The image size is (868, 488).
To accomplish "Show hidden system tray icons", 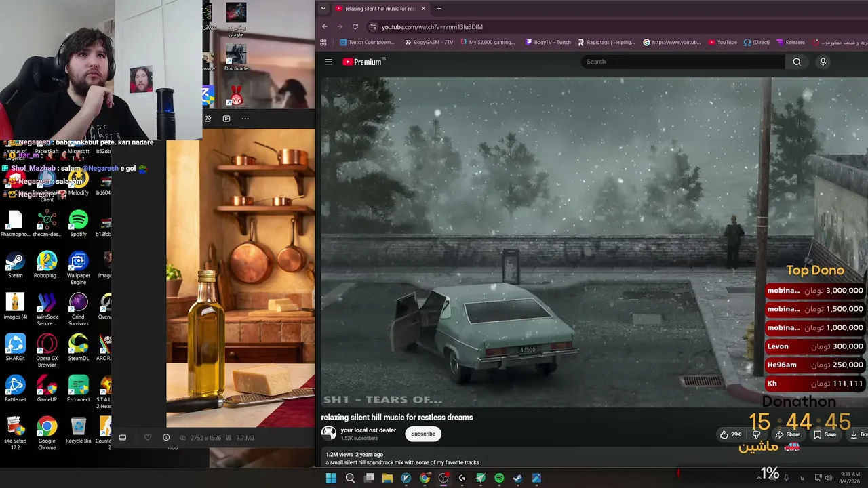I will click(x=759, y=478).
